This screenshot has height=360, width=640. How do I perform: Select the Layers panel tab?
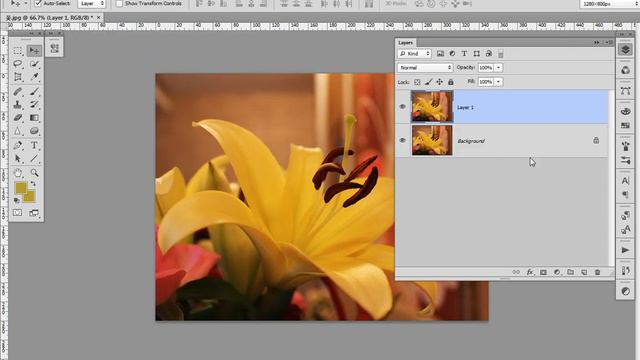405,42
